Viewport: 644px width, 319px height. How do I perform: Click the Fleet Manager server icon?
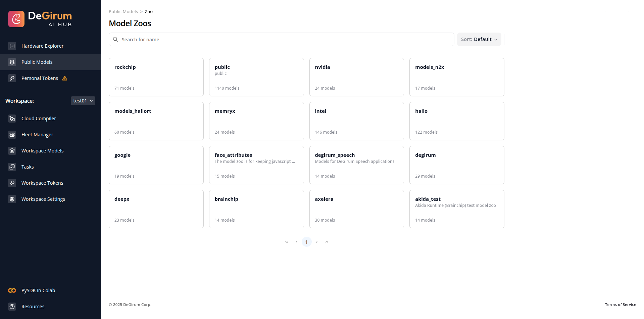[x=12, y=135]
